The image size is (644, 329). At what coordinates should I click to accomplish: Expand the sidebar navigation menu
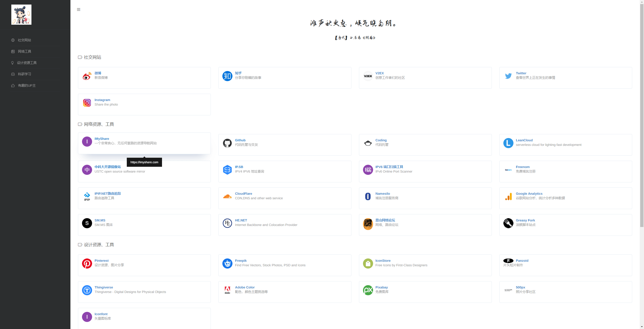pyautogui.click(x=79, y=9)
